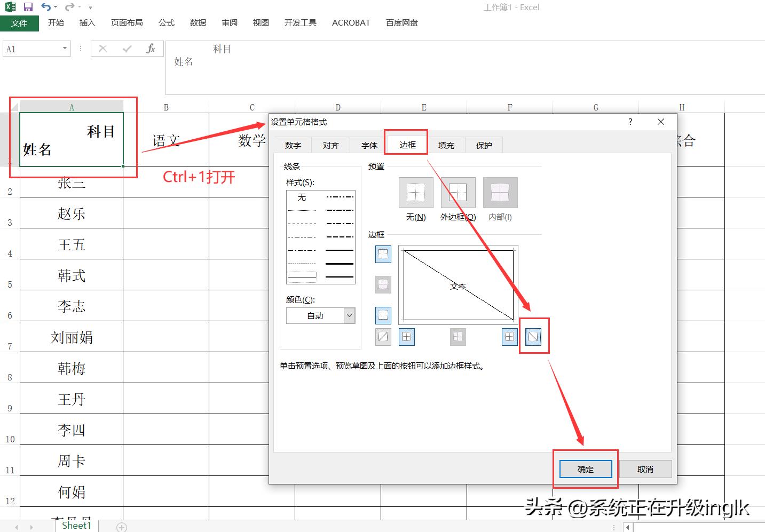Select the Sheet1 worksheet tab
The width and height of the screenshot is (765, 532).
click(76, 526)
